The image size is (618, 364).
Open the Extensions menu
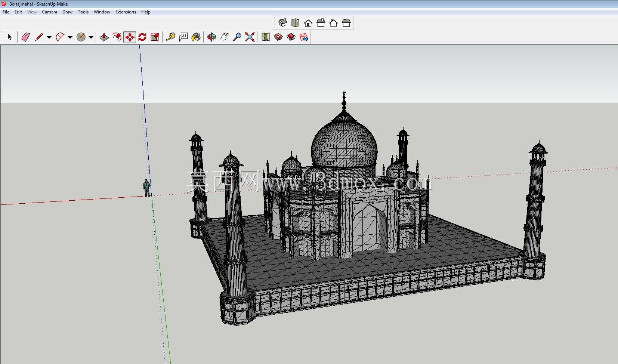point(126,12)
